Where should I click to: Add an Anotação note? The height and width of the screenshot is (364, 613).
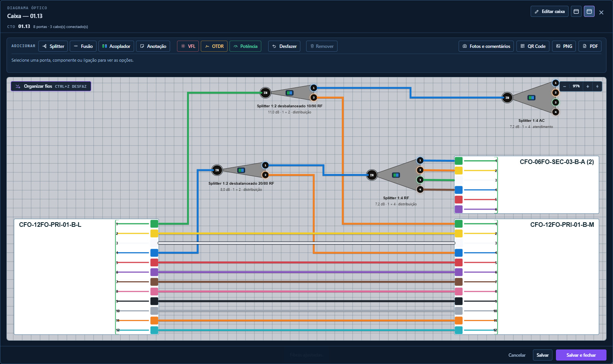click(x=153, y=46)
